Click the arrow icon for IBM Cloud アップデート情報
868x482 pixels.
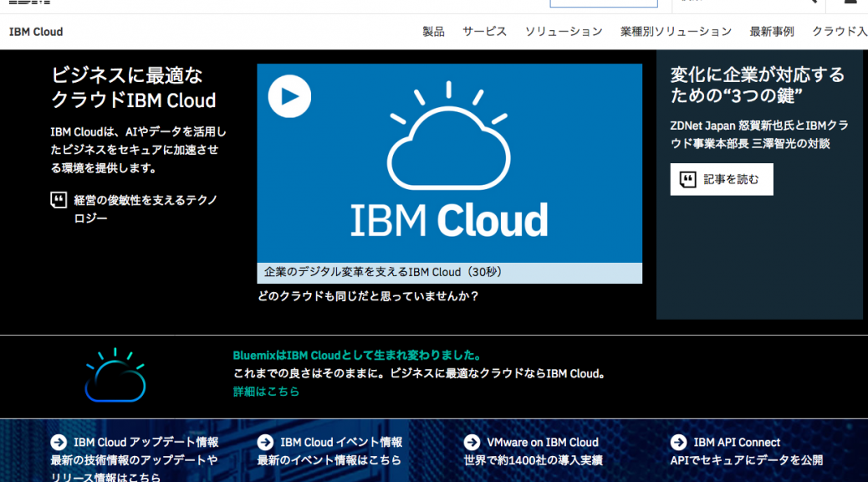point(57,442)
